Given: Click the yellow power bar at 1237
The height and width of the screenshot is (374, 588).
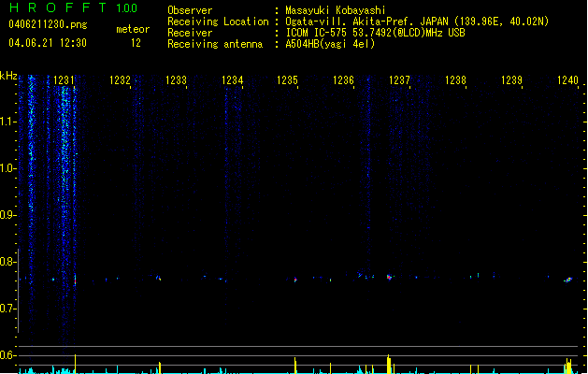Looking at the screenshot, I should point(389,365).
